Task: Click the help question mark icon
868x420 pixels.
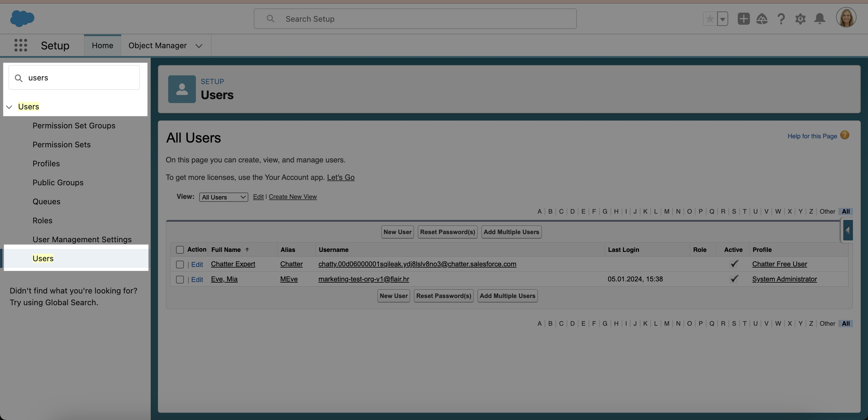Action: pyautogui.click(x=781, y=18)
